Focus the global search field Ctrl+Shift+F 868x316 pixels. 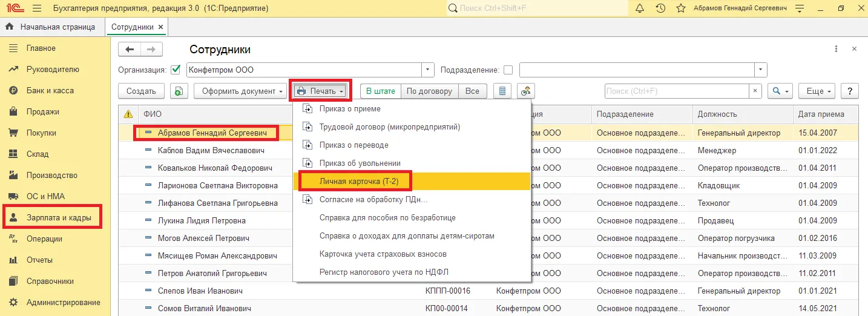538,8
